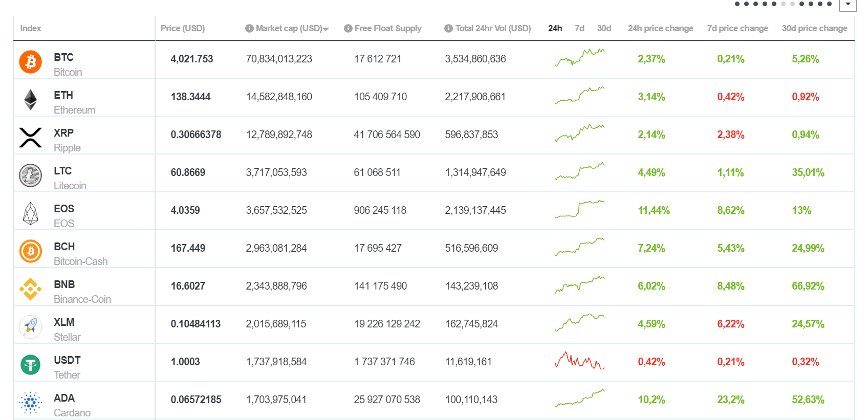
Task: Switch sparkline period to 30d
Action: coord(604,28)
